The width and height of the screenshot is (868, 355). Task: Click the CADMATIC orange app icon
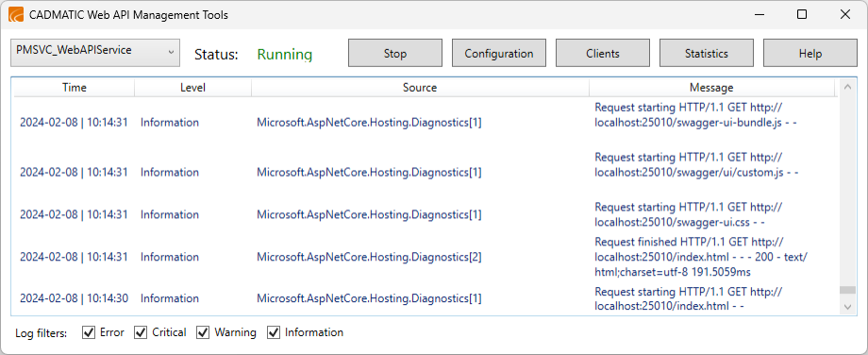[16, 15]
